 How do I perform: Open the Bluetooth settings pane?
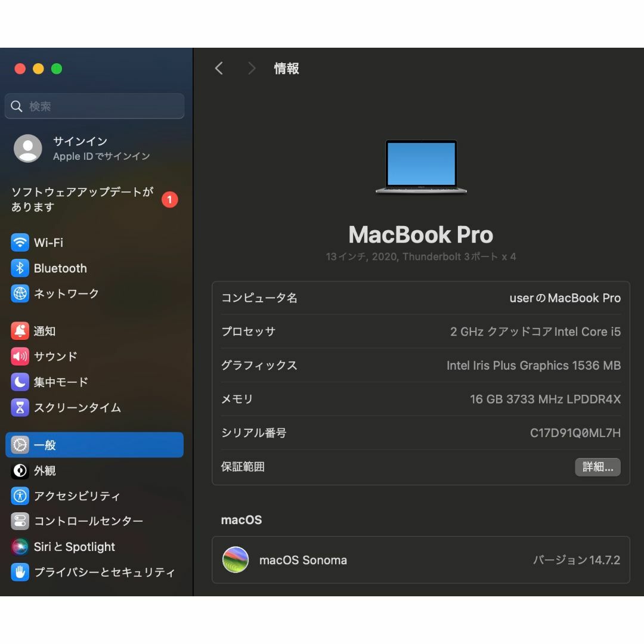tap(94, 268)
